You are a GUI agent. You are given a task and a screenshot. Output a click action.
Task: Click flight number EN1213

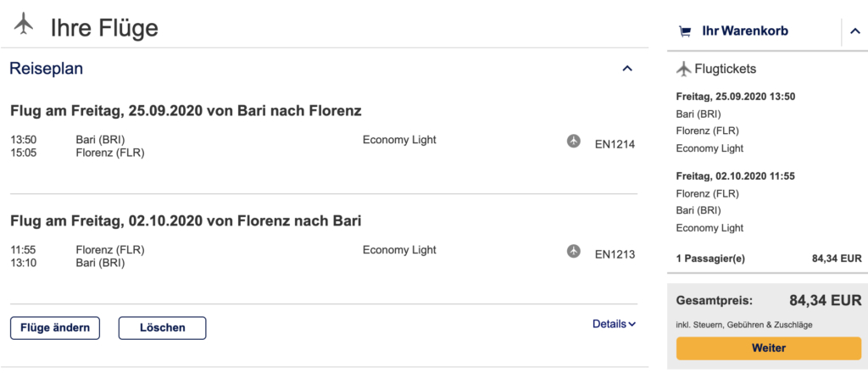(x=615, y=254)
